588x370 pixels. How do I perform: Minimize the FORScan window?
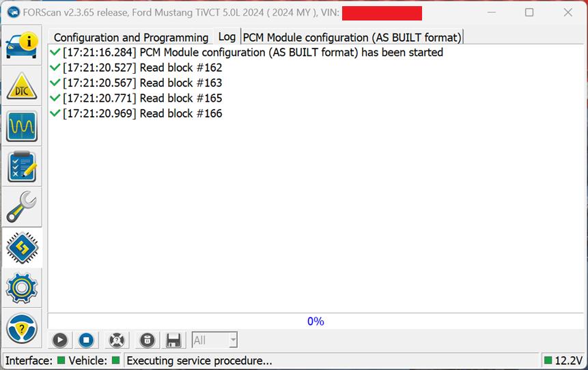coord(492,12)
